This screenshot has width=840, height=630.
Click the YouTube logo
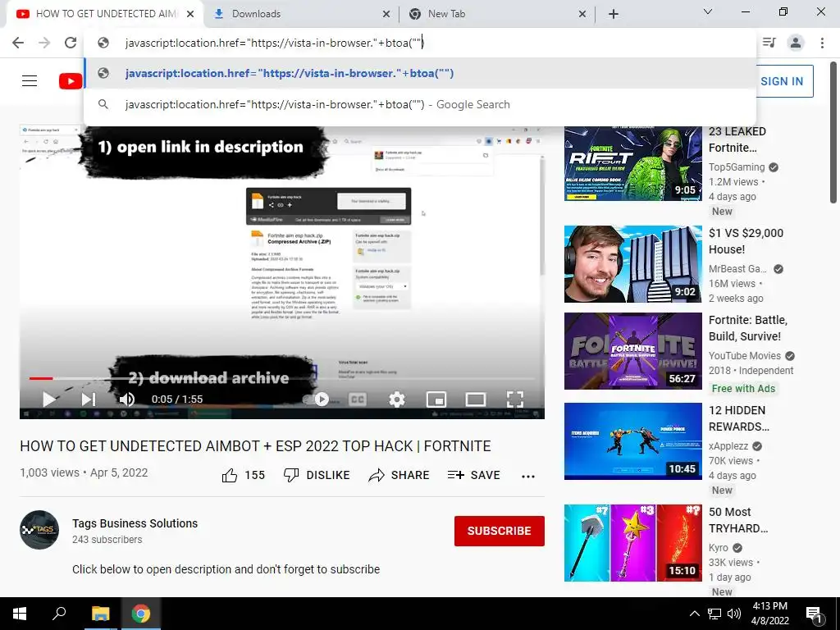[71, 81]
